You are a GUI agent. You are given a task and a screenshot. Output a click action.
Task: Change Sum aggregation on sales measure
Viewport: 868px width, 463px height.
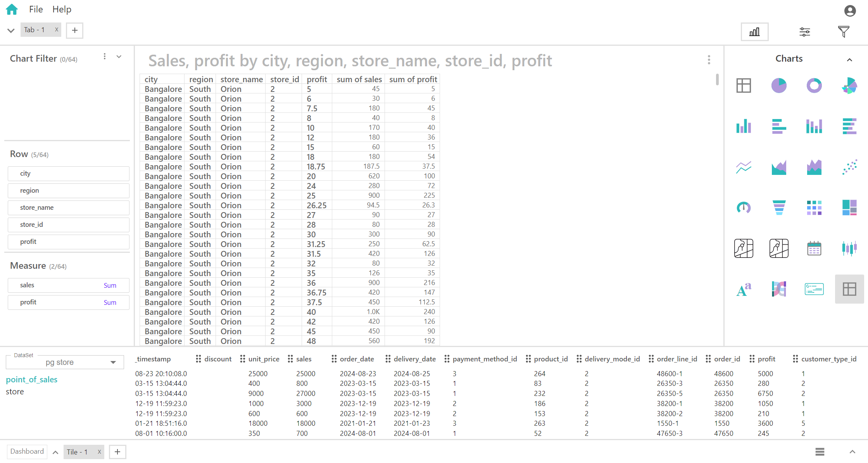point(110,285)
